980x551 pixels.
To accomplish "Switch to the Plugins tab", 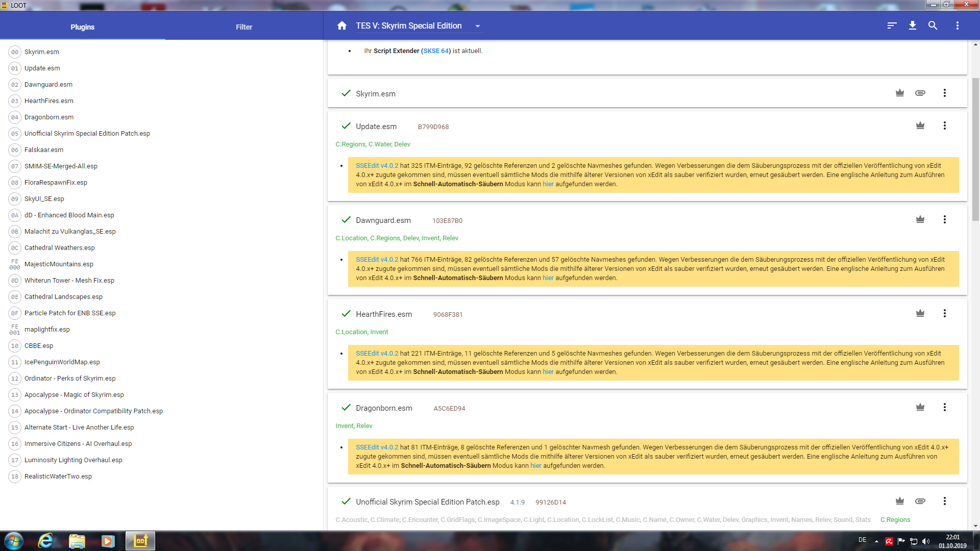I will click(82, 27).
